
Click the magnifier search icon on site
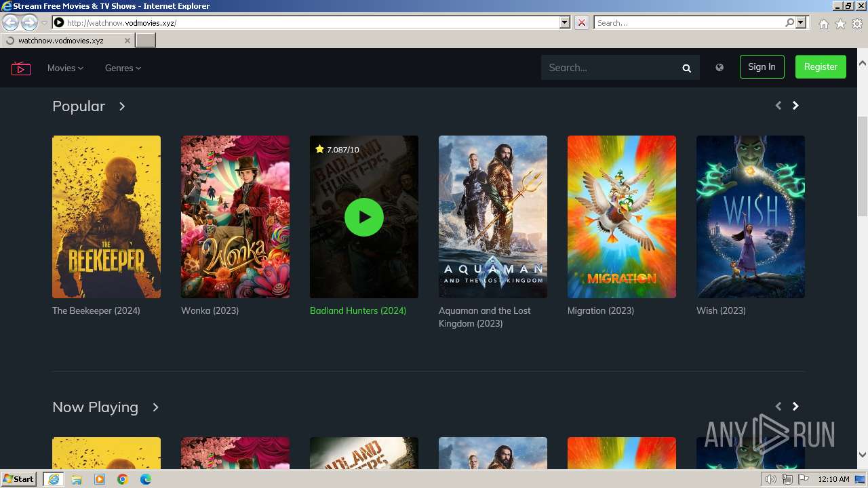(x=687, y=68)
